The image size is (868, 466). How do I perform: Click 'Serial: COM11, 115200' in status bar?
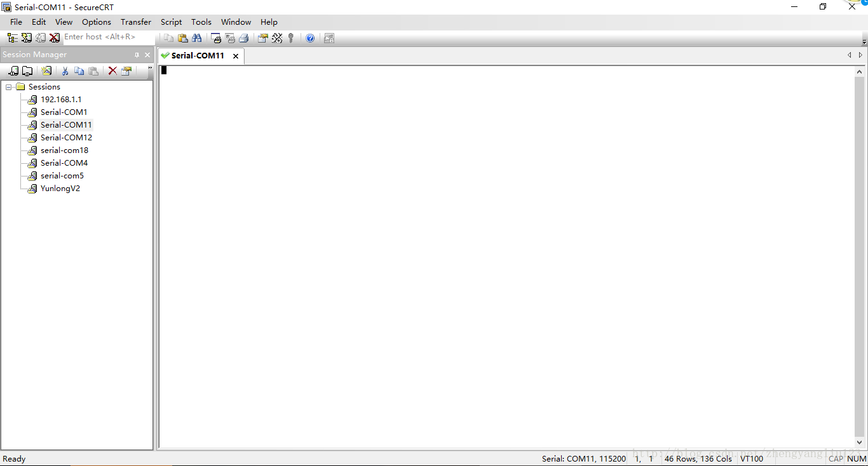point(583,458)
